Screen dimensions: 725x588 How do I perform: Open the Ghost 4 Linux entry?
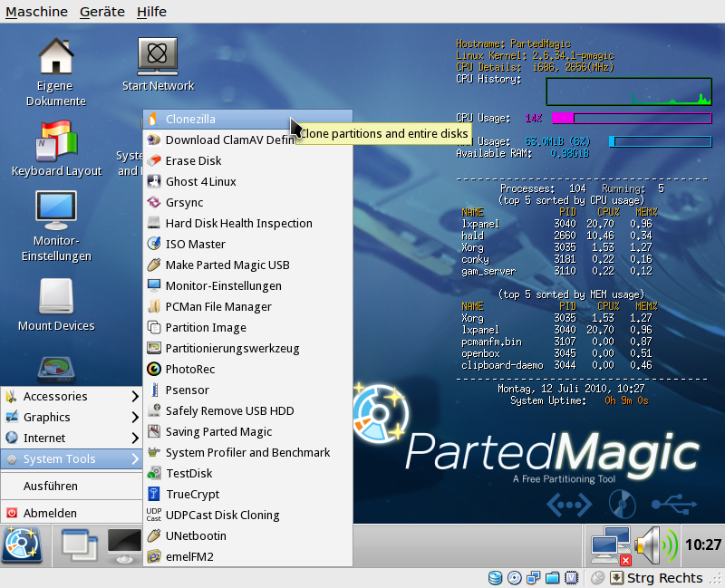pos(200,181)
